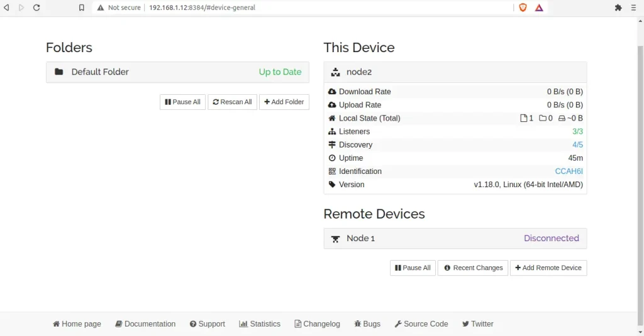
Task: Click the Listeners sitemap icon
Action: pyautogui.click(x=332, y=131)
